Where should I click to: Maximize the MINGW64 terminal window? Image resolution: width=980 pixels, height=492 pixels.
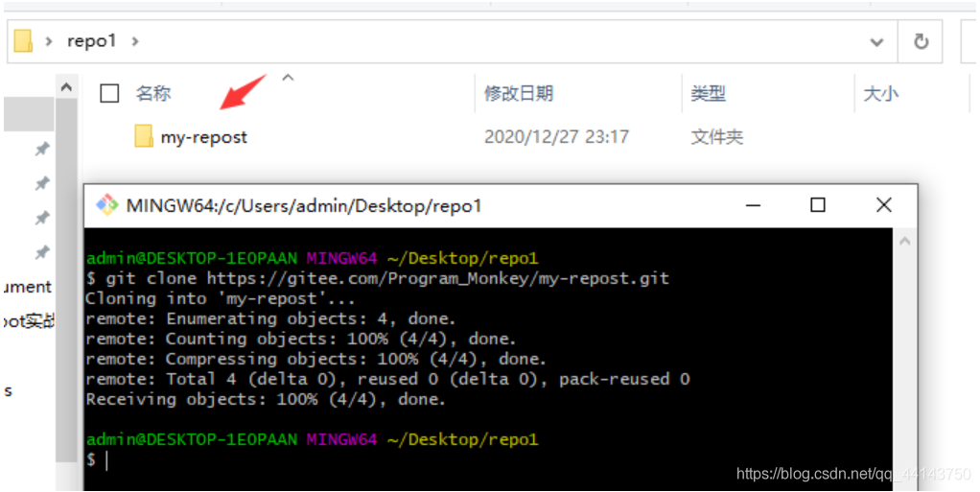pyautogui.click(x=818, y=205)
